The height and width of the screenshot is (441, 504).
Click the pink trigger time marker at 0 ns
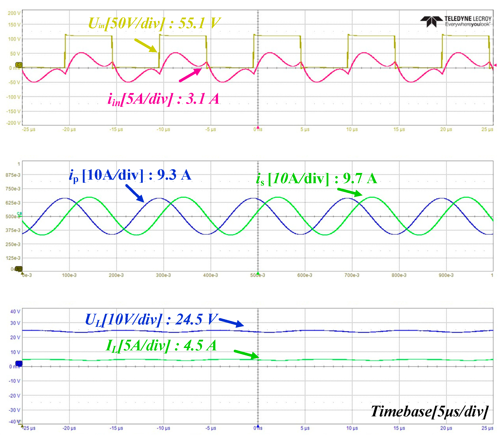[258, 127]
